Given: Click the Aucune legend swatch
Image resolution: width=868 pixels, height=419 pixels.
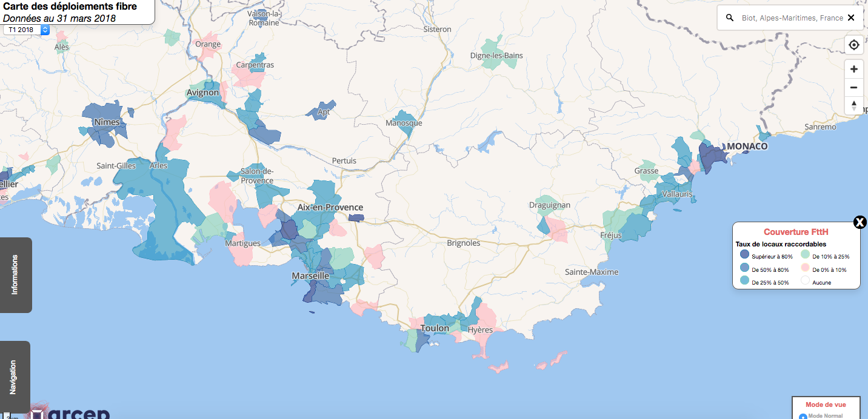Looking at the screenshot, I should point(806,281).
